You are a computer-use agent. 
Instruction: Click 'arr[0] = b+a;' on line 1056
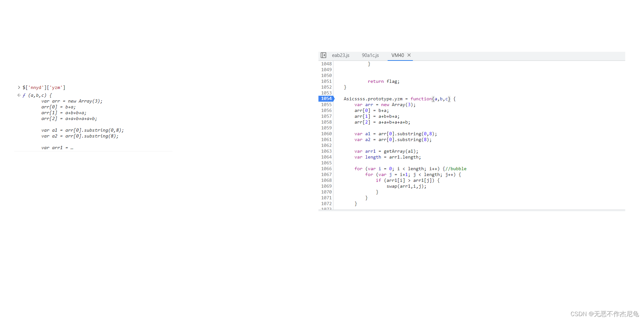[372, 110]
